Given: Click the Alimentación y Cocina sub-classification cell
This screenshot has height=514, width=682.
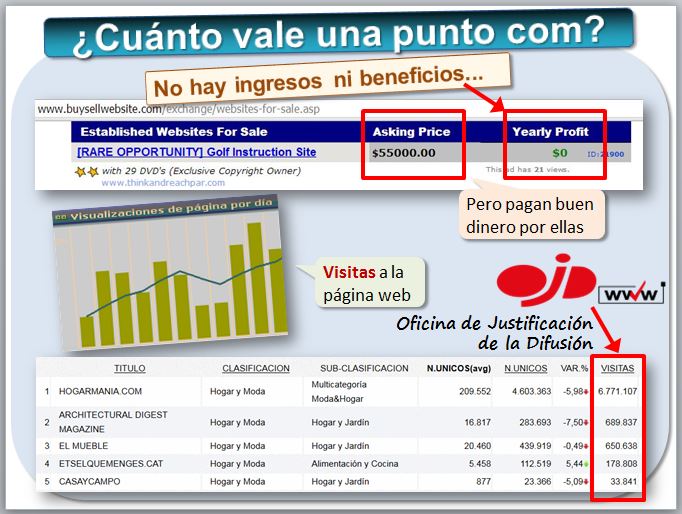Looking at the screenshot, I should 354,464.
